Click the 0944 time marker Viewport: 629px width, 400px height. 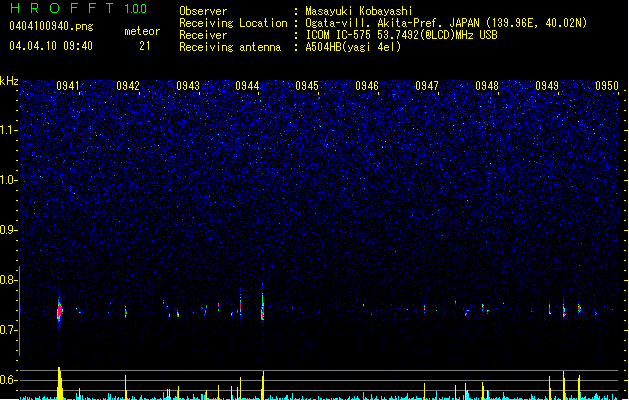(247, 86)
